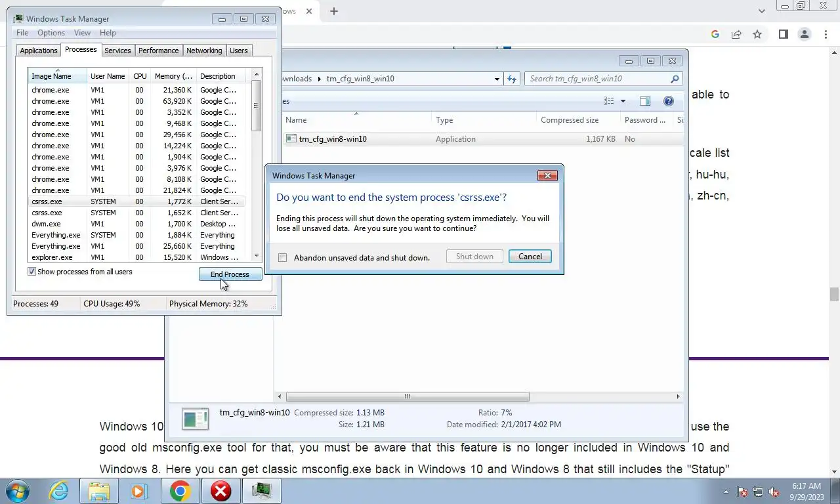This screenshot has height=504, width=840.
Task: Focus the Search tm_cfg_win8_win10 field
Action: (597, 79)
